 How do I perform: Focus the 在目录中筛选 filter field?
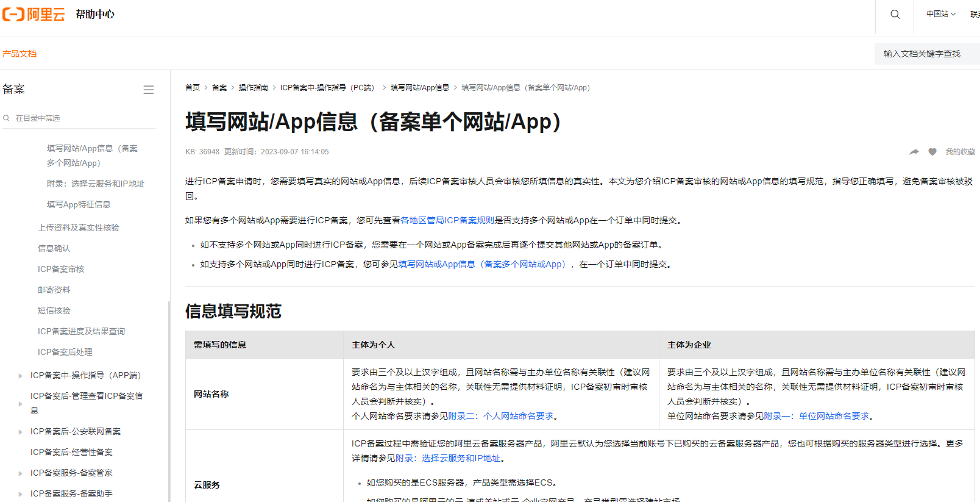(x=79, y=118)
